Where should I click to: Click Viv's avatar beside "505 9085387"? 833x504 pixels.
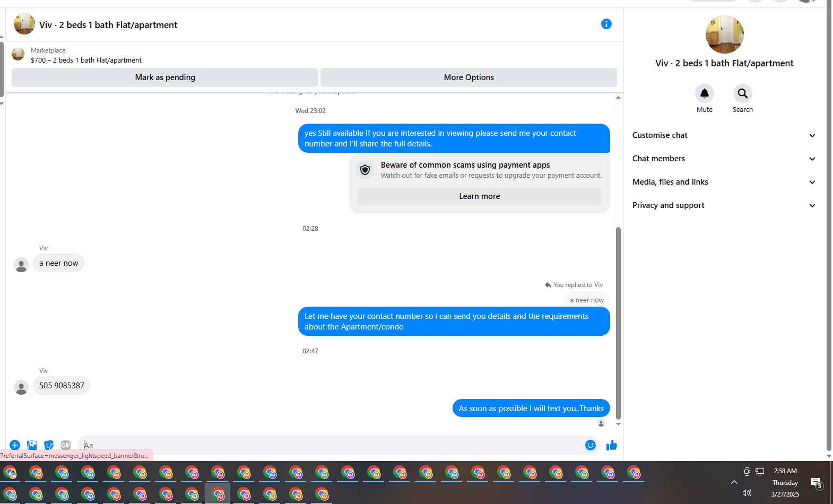(x=21, y=387)
